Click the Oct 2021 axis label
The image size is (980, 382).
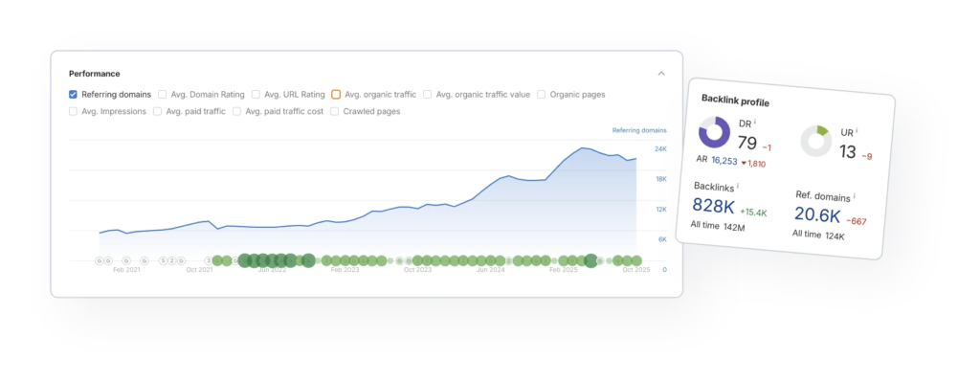pyautogui.click(x=199, y=270)
